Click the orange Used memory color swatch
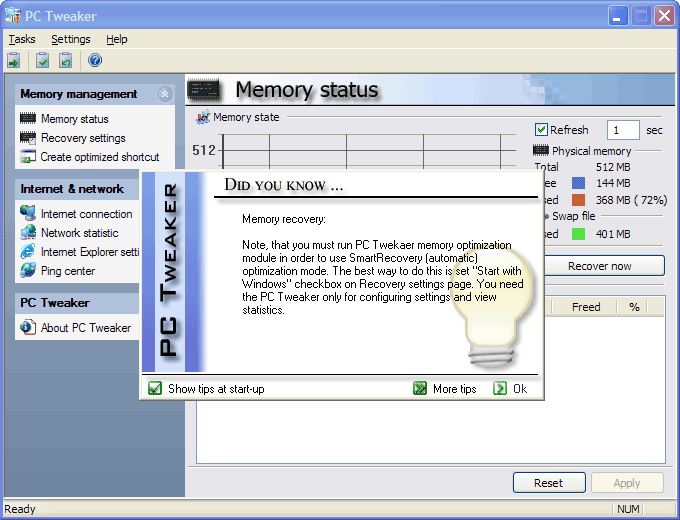Screen dimensions: 680x520 [x=578, y=200]
